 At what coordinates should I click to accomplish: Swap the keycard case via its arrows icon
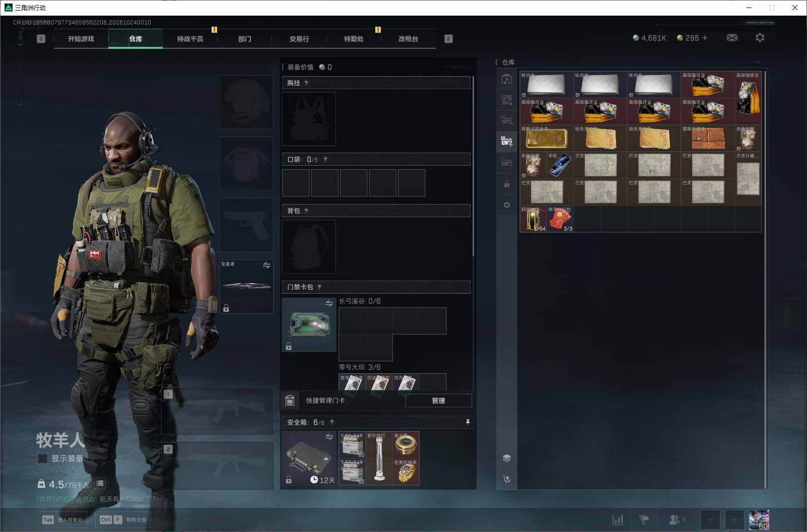(329, 303)
